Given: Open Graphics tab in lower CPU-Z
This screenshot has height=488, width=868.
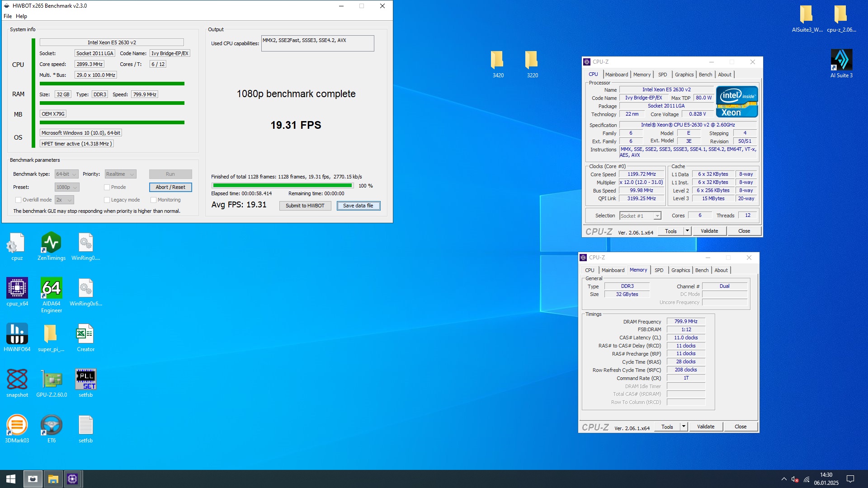Looking at the screenshot, I should click(x=680, y=270).
